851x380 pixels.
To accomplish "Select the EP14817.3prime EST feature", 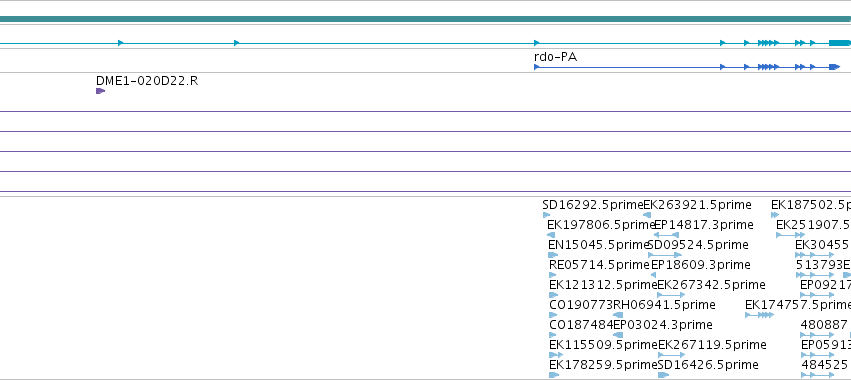I will point(665,235).
